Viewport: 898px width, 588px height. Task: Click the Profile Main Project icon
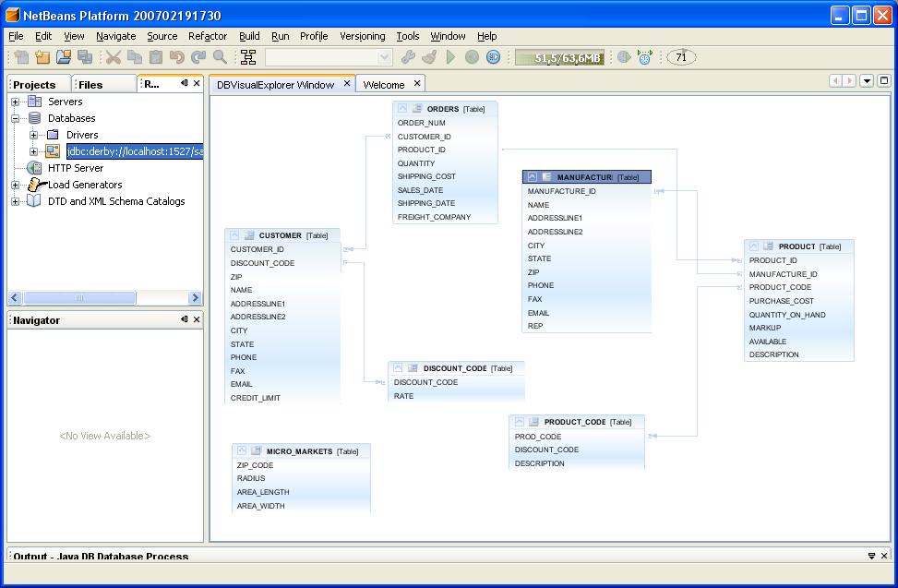pos(493,56)
